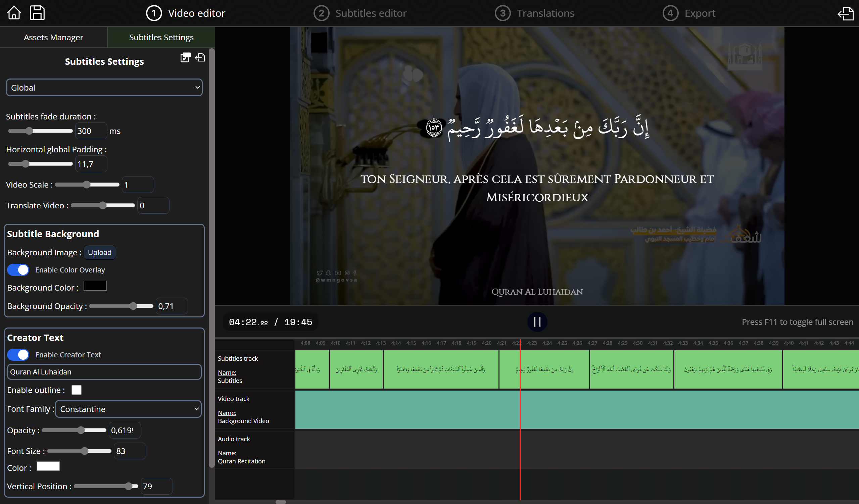Click the step 2 circle icon
The height and width of the screenshot is (504, 859).
pos(321,13)
